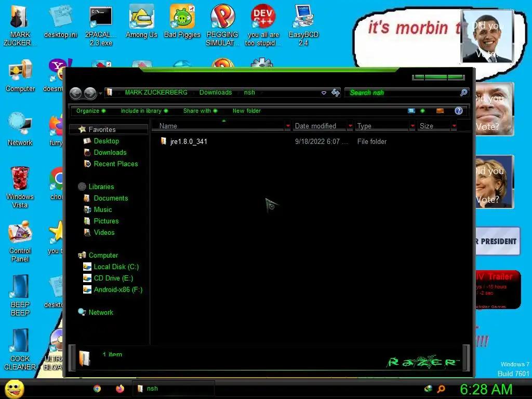
Task: Open the view options dropdown dot
Action: click(422, 111)
